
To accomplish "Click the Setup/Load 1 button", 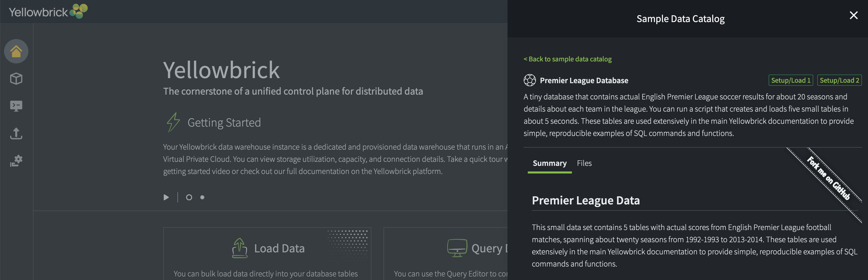I will click(x=790, y=80).
